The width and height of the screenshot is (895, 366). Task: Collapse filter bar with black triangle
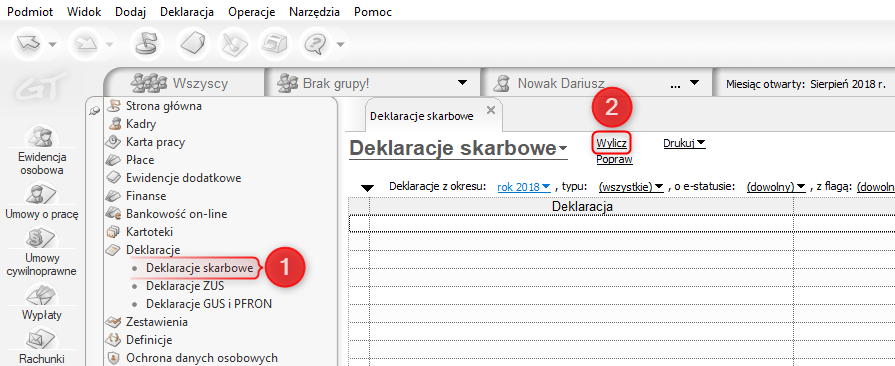(x=368, y=188)
